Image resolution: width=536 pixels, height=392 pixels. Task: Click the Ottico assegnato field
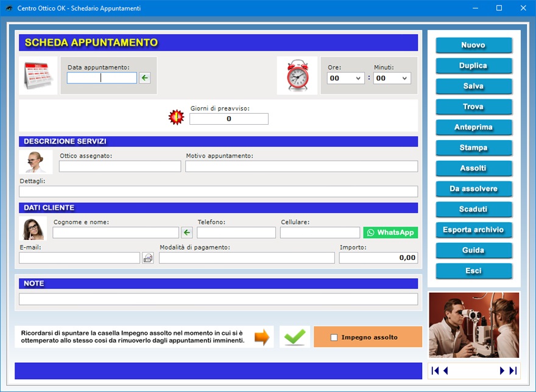[x=120, y=166]
